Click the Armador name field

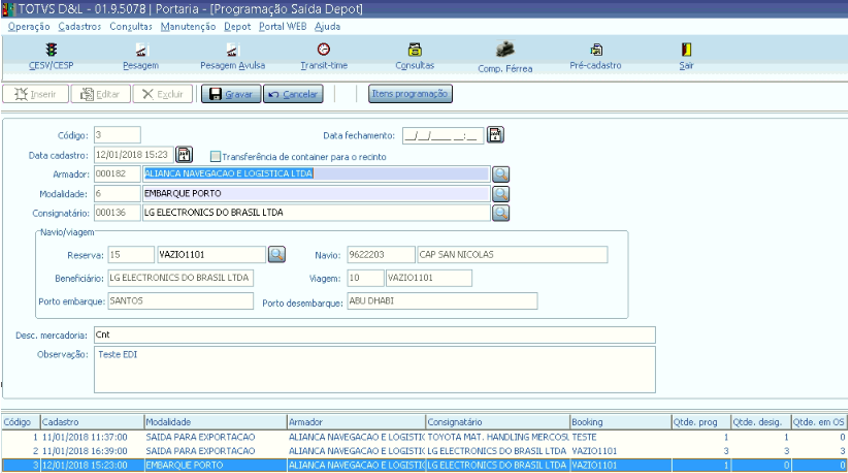(316, 174)
